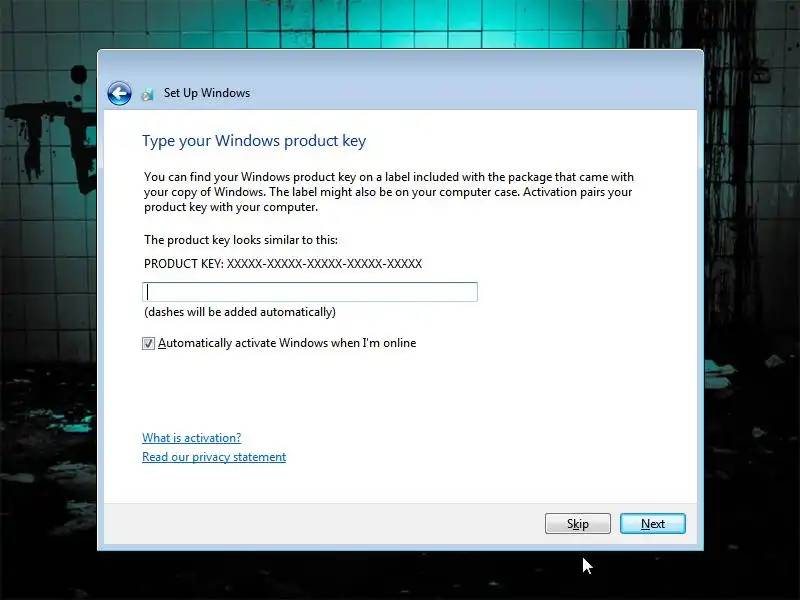This screenshot has height=600, width=800.
Task: Click the Next button
Action: [x=653, y=523]
